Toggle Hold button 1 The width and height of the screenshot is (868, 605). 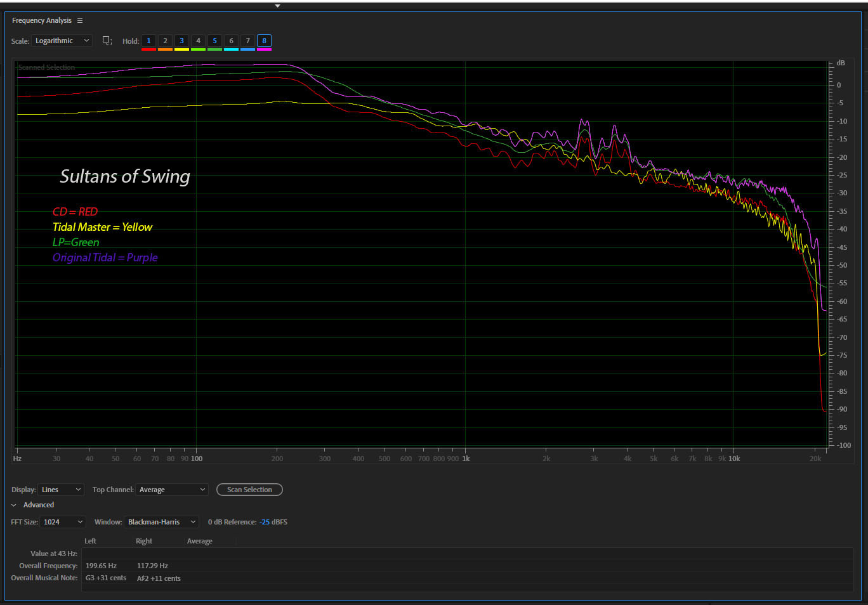point(148,41)
